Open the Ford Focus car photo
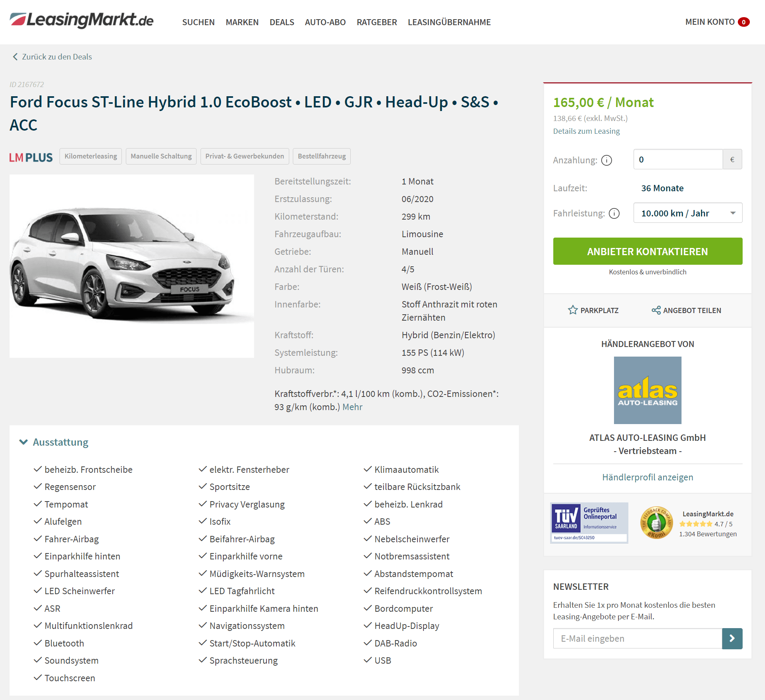The width and height of the screenshot is (765, 700). [132, 266]
